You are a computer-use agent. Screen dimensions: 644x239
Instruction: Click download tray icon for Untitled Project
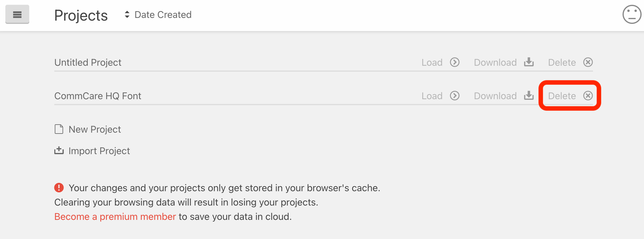pos(529,62)
